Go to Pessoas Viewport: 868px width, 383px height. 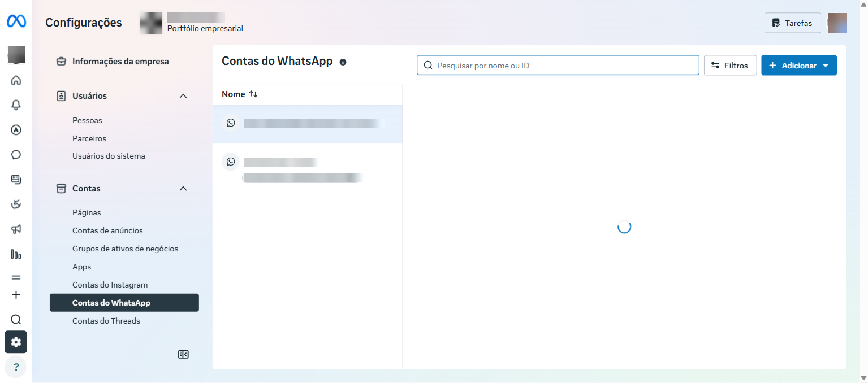(x=87, y=120)
